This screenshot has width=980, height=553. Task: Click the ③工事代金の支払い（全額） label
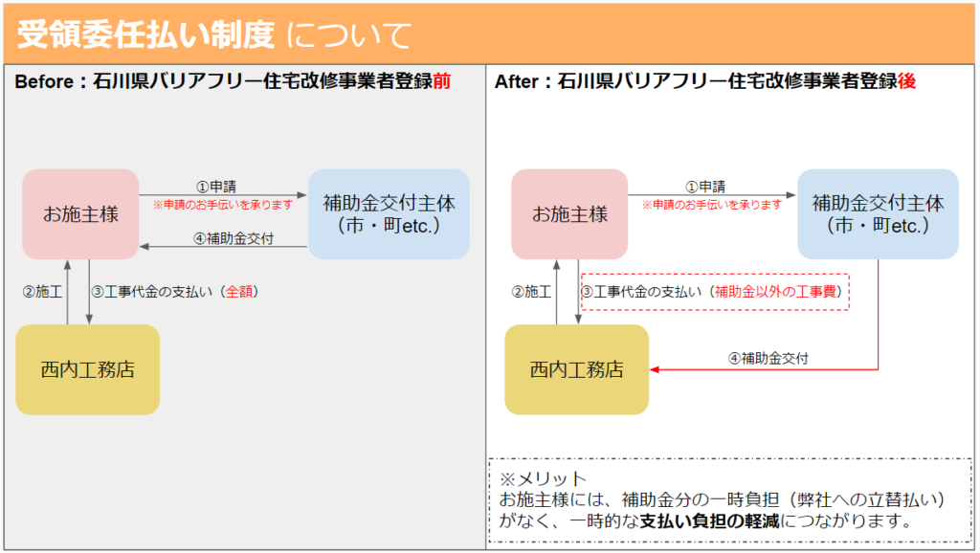click(176, 291)
